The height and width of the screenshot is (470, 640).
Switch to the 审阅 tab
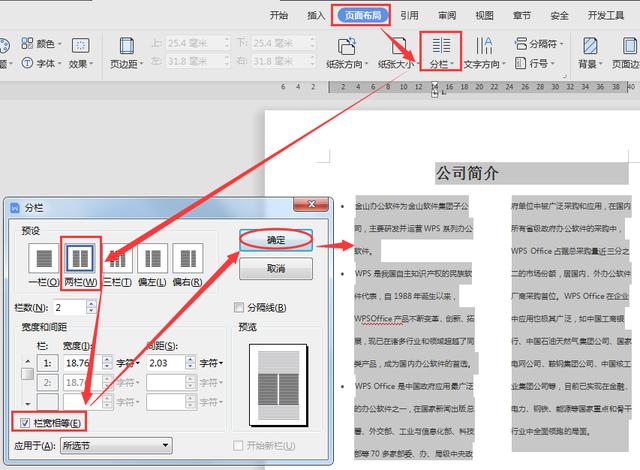[447, 16]
